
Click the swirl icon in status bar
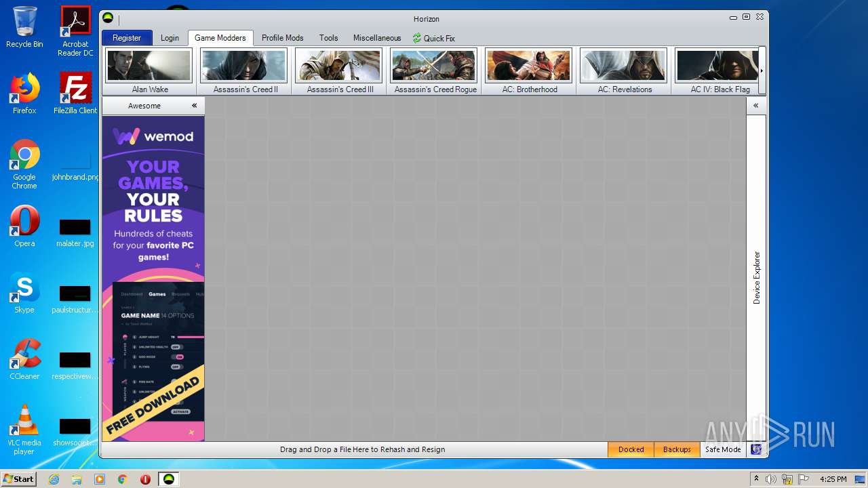click(756, 449)
